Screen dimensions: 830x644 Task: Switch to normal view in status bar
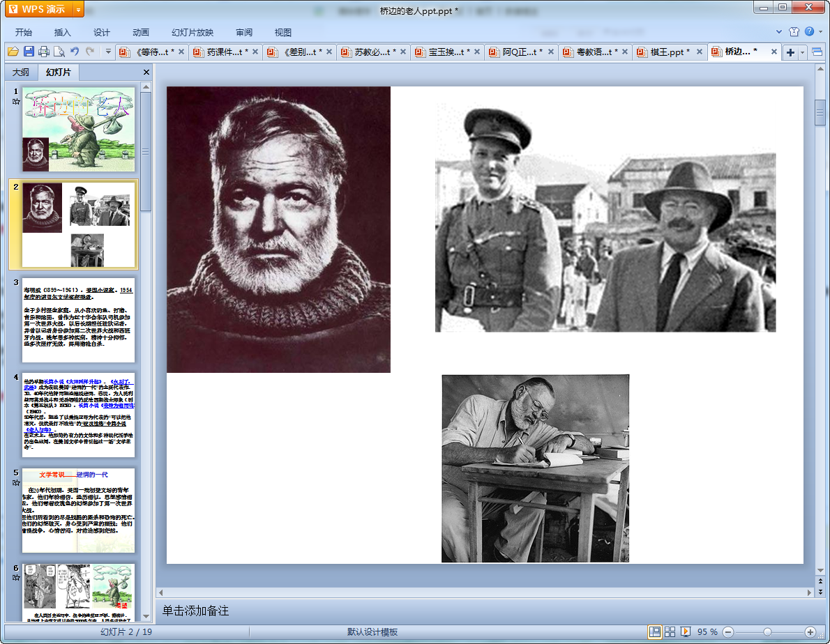[x=655, y=631]
